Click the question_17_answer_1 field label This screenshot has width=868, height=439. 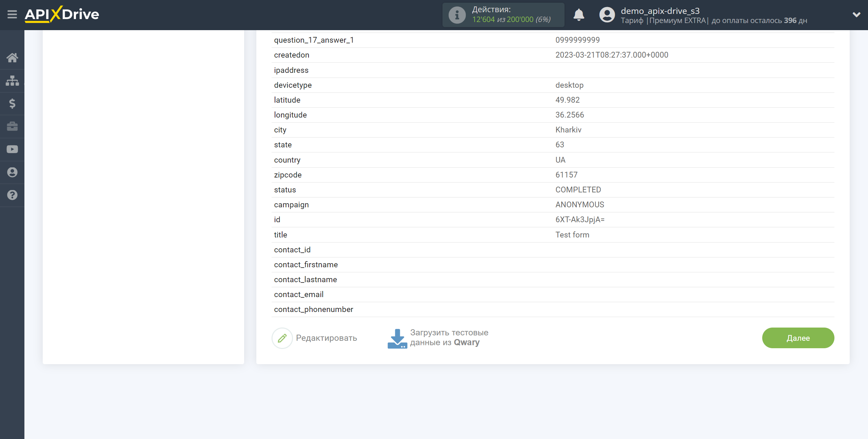(x=314, y=40)
